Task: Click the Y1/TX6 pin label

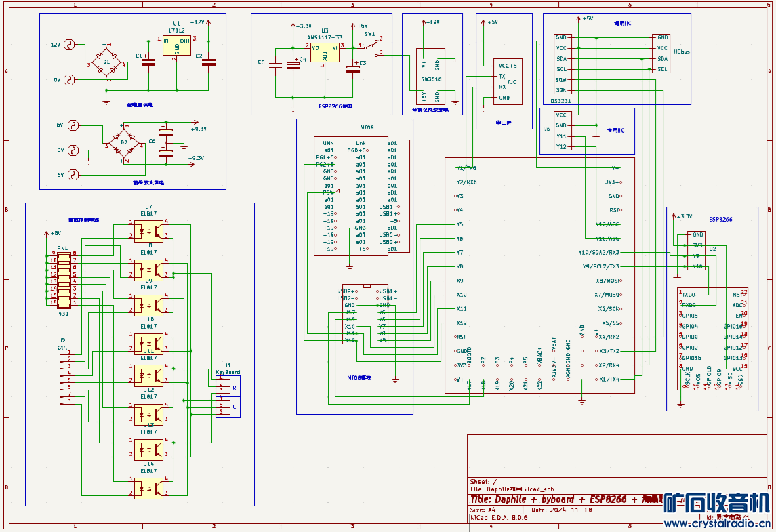Action: [466, 168]
